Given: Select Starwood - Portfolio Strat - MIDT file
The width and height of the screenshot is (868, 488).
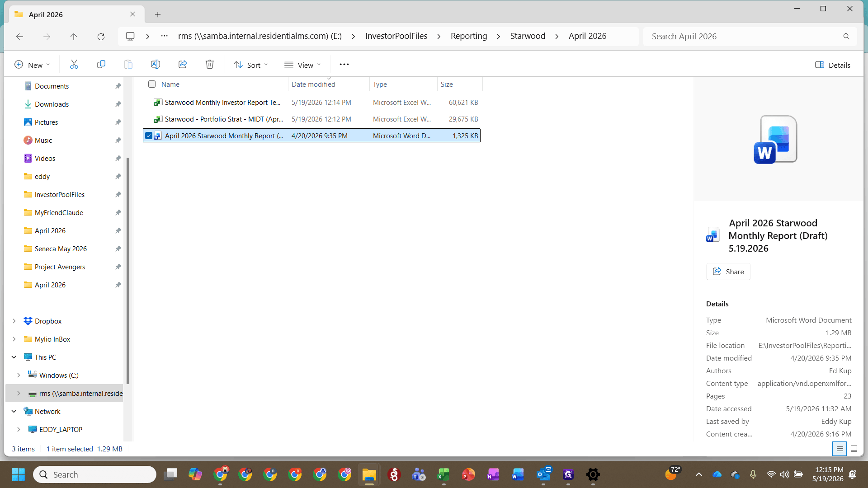Looking at the screenshot, I should pyautogui.click(x=312, y=119).
